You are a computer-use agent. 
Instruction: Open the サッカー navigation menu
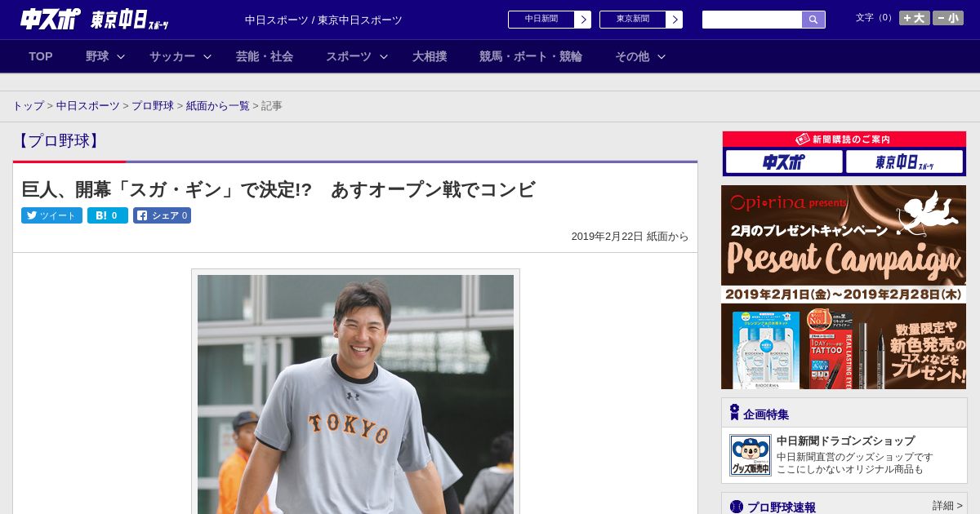tap(172, 56)
